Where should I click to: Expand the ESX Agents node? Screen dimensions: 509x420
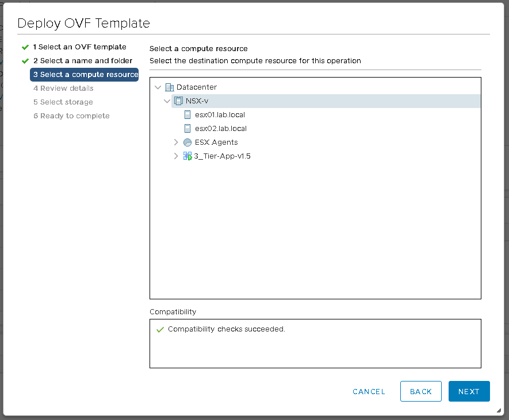point(176,142)
